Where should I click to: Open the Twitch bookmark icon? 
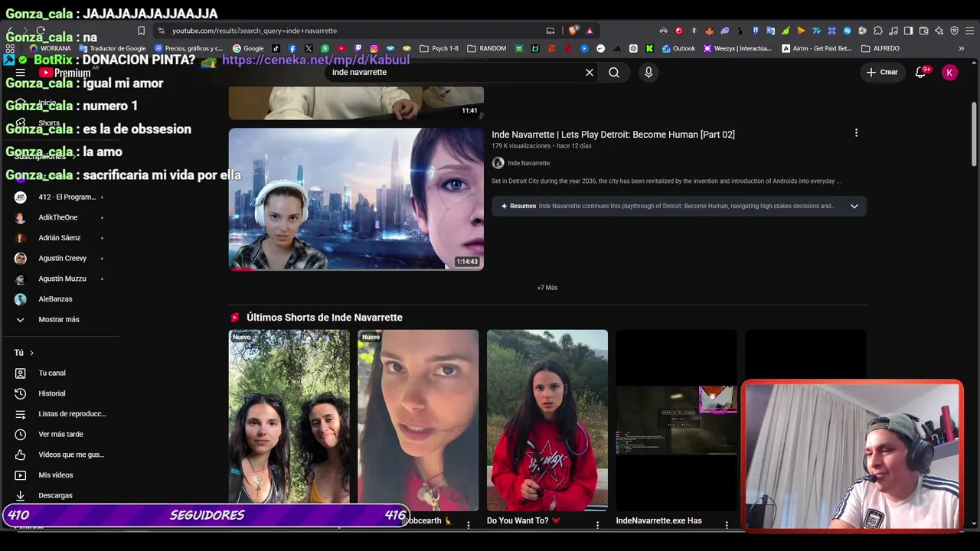(358, 48)
